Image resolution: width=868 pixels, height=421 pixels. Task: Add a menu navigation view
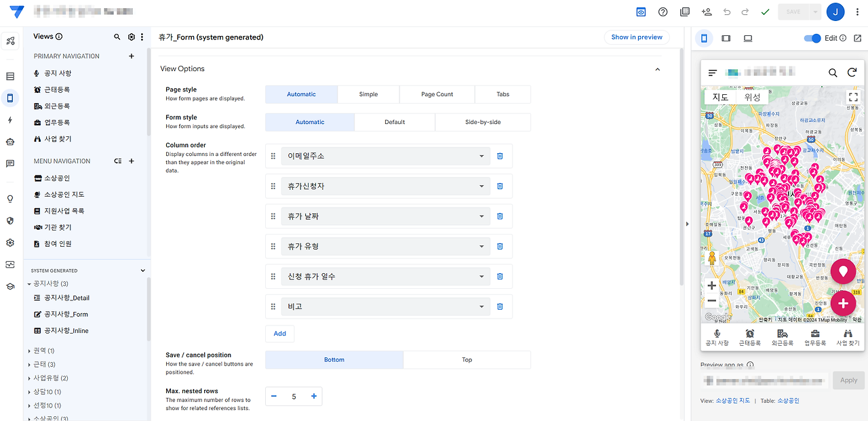[132, 161]
